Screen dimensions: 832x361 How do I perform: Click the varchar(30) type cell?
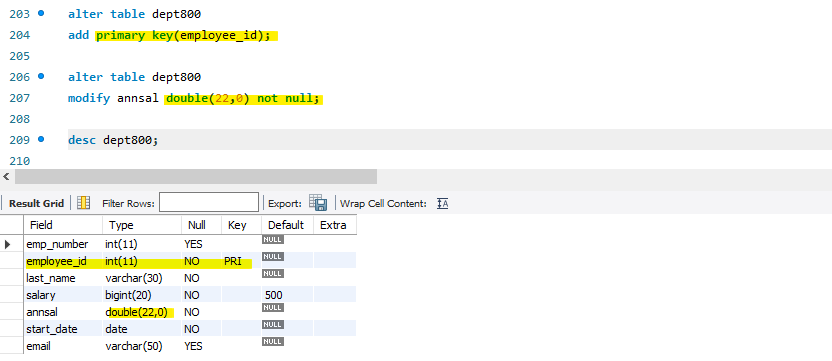tap(142, 278)
